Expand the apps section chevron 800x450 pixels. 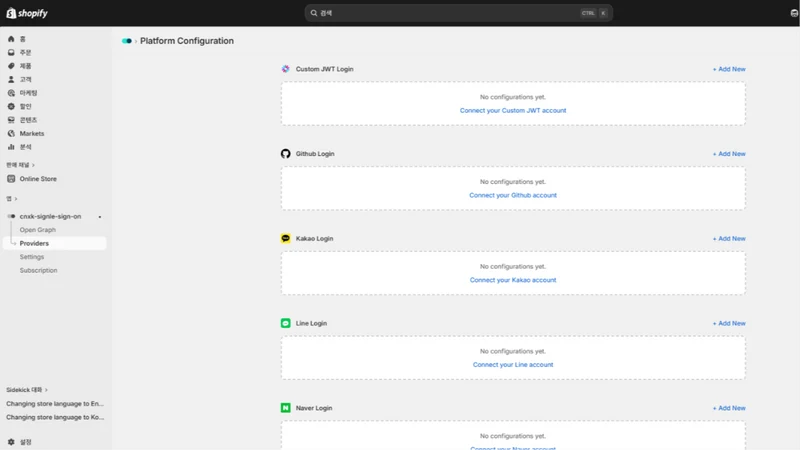point(16,198)
